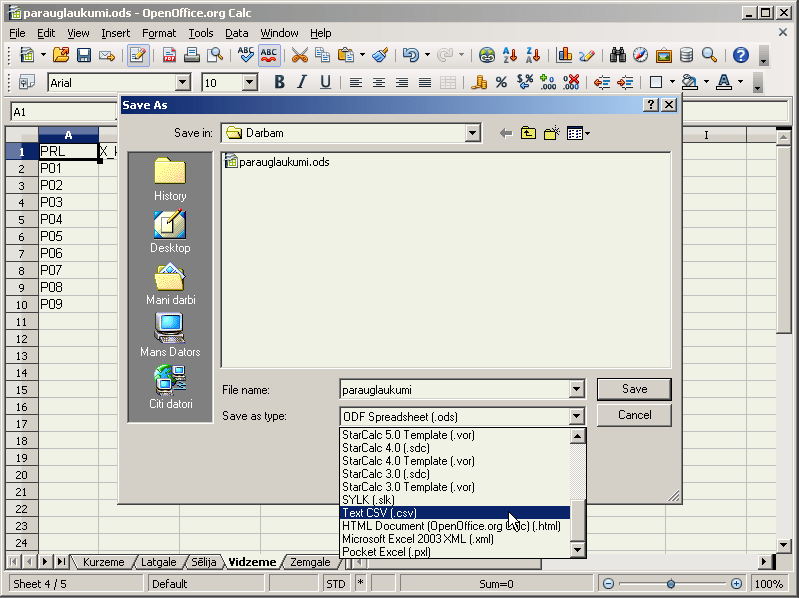Select Text CSV (.csv) file type
The height and width of the screenshot is (598, 799).
coord(455,513)
